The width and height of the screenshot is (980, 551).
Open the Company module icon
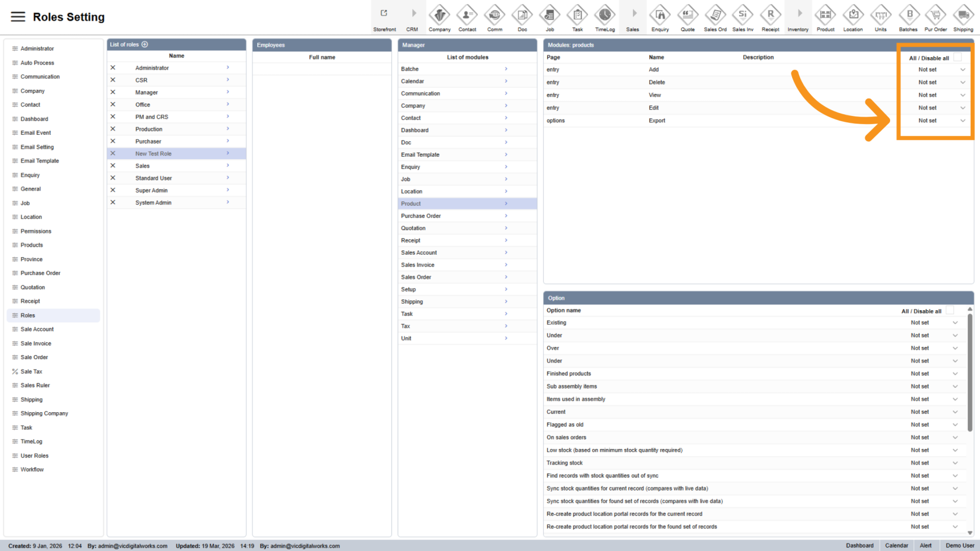coord(439,15)
